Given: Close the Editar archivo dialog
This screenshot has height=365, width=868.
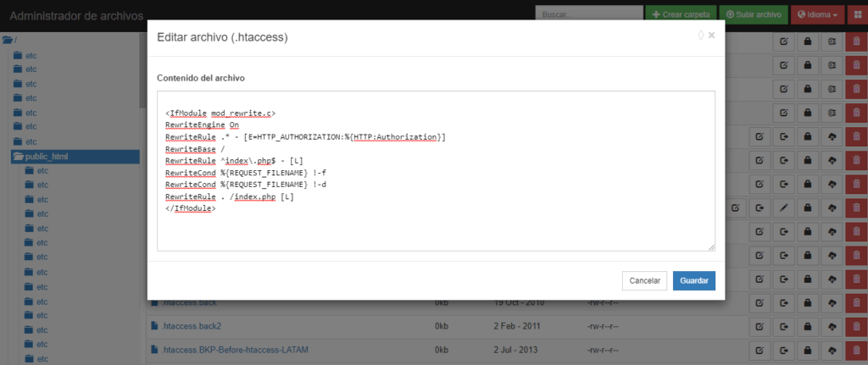Looking at the screenshot, I should click(x=711, y=36).
